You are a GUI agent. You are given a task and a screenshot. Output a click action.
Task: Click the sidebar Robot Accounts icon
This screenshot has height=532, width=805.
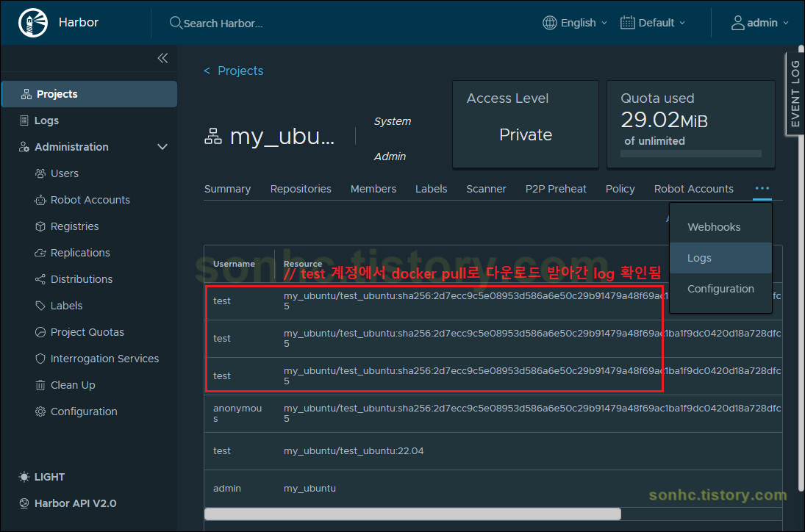40,200
